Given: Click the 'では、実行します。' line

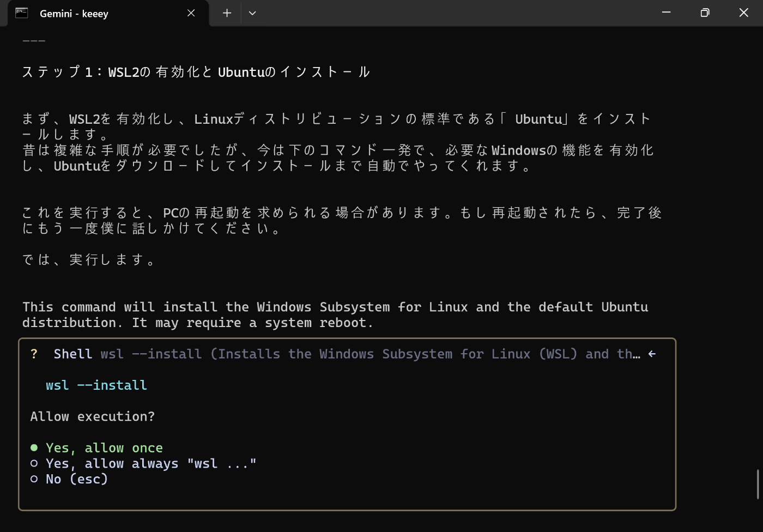Looking at the screenshot, I should [x=89, y=260].
